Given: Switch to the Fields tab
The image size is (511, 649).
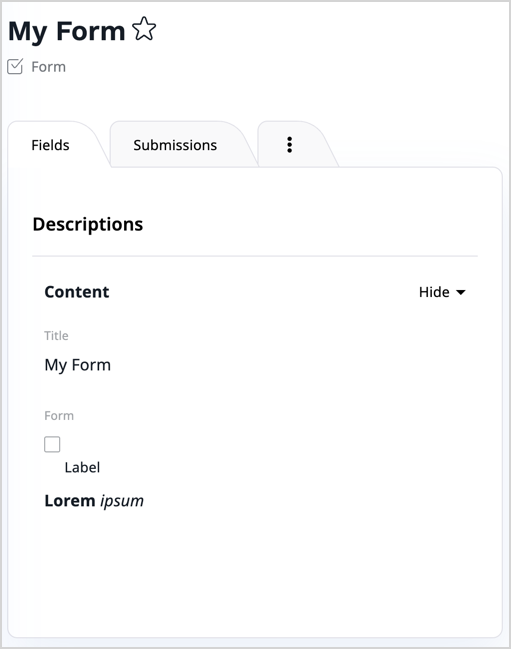Looking at the screenshot, I should coord(50,145).
